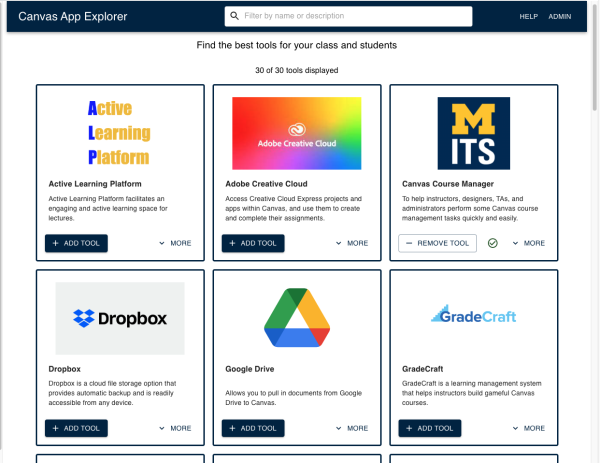Click the Canvas App Explorer title
The image size is (600, 463).
(73, 16)
